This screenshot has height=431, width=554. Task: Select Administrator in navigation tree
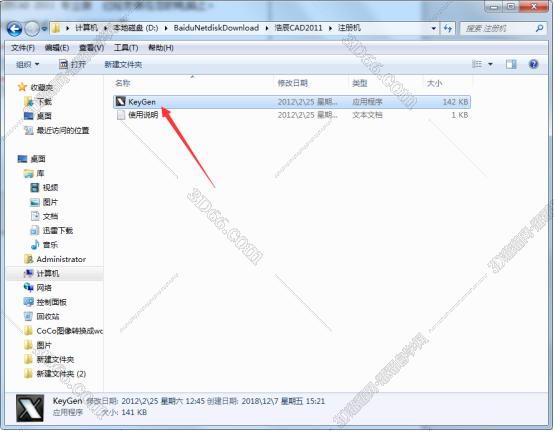click(x=61, y=259)
